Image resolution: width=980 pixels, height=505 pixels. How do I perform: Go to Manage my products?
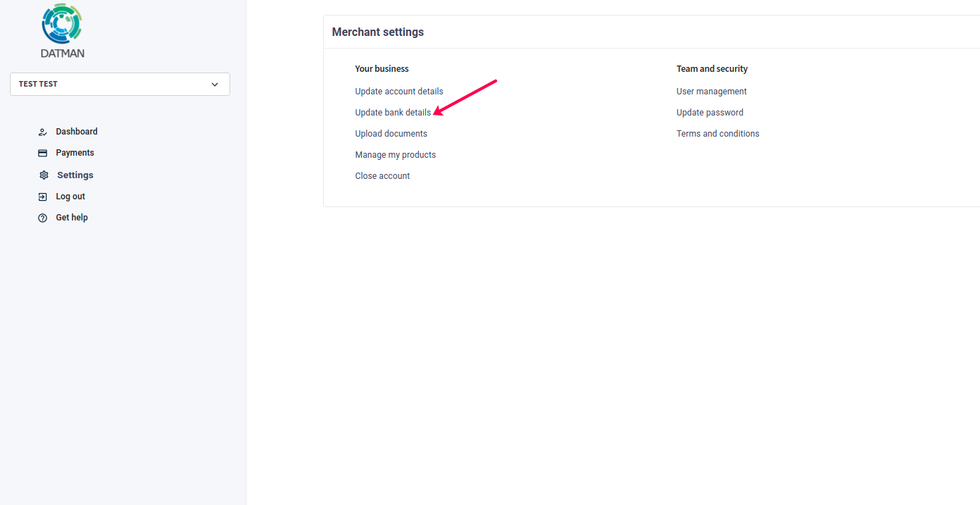(x=395, y=155)
